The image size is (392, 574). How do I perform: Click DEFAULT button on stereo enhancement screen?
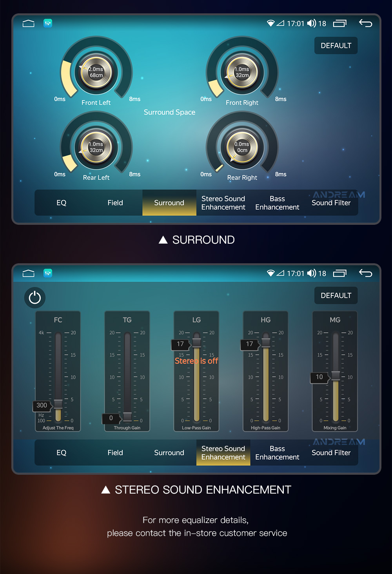[336, 295]
